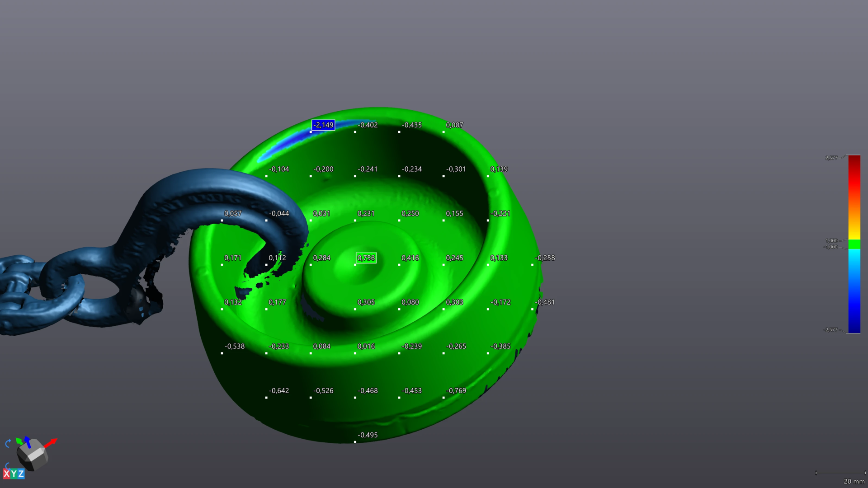The height and width of the screenshot is (488, 868).
Task: Click the green Y axis arrow
Action: coord(19,441)
